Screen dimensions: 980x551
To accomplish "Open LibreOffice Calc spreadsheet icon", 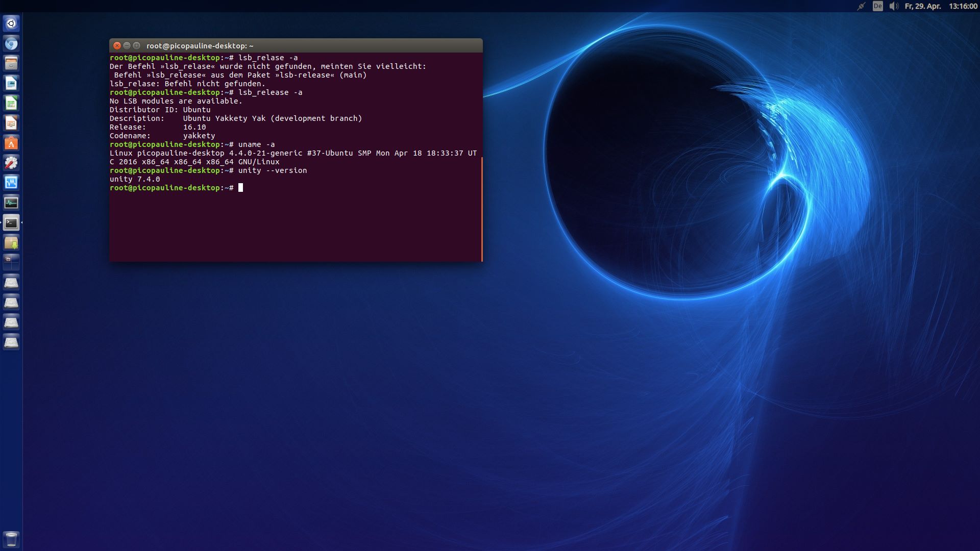I will pyautogui.click(x=11, y=103).
